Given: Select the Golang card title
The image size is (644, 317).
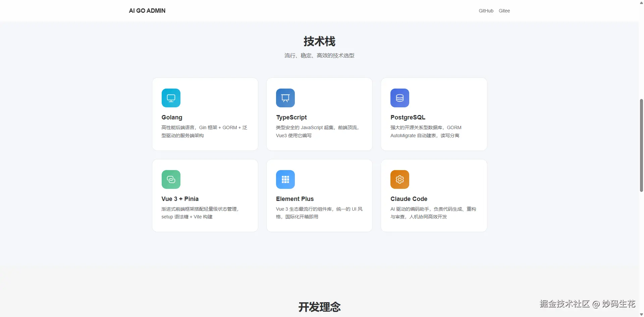Looking at the screenshot, I should point(172,117).
